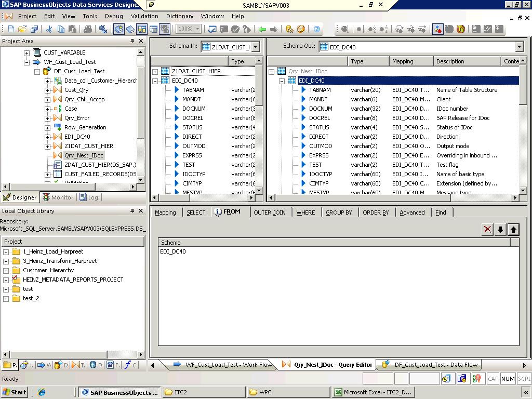This screenshot has width=532, height=399.
Task: Pin the Local Object Library panel
Action: point(132,211)
